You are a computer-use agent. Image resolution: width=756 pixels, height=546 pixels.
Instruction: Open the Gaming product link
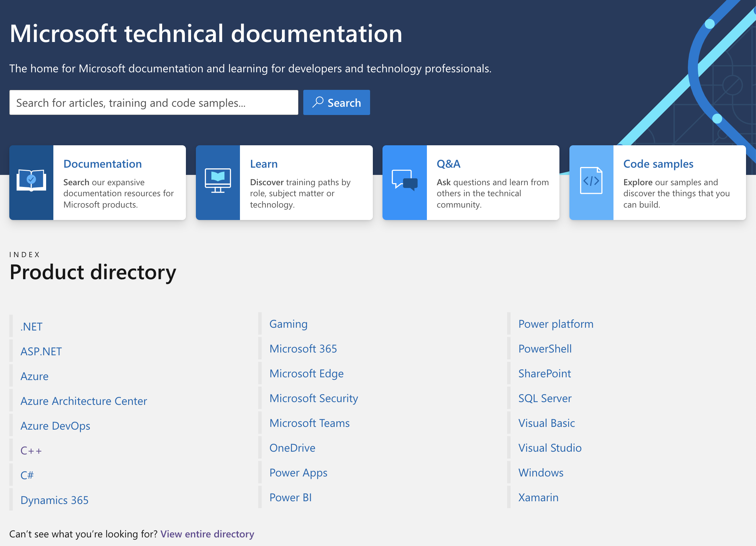(x=288, y=324)
